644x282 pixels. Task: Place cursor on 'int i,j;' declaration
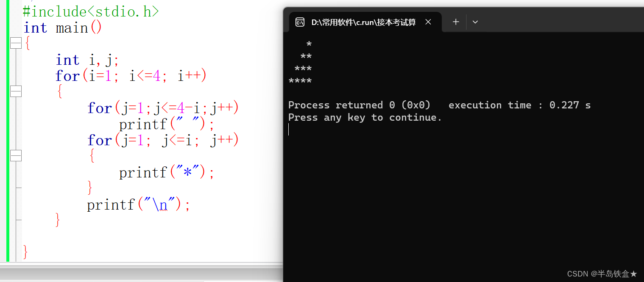(x=87, y=60)
